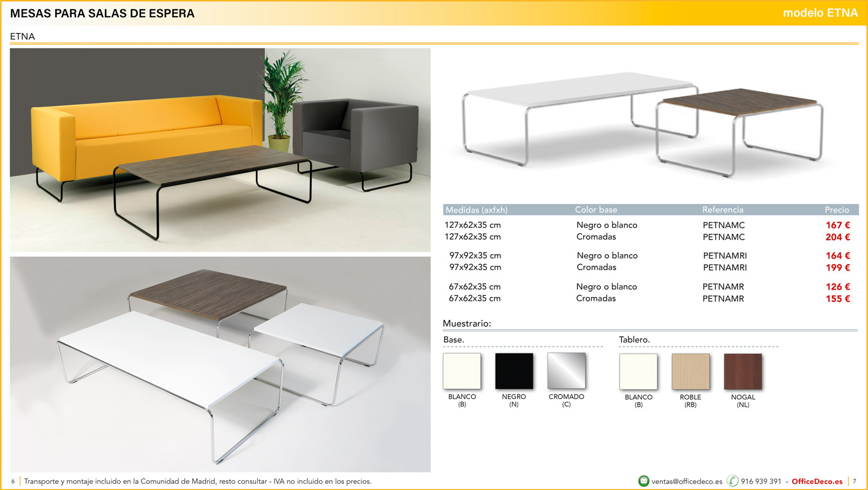Click the 'Medidas (axfxh)' column header

point(477,209)
